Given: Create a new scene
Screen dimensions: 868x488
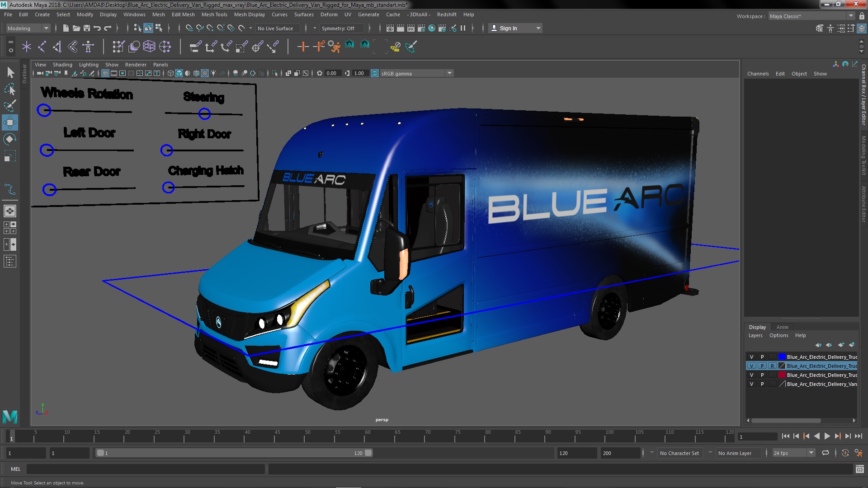Looking at the screenshot, I should pos(66,28).
